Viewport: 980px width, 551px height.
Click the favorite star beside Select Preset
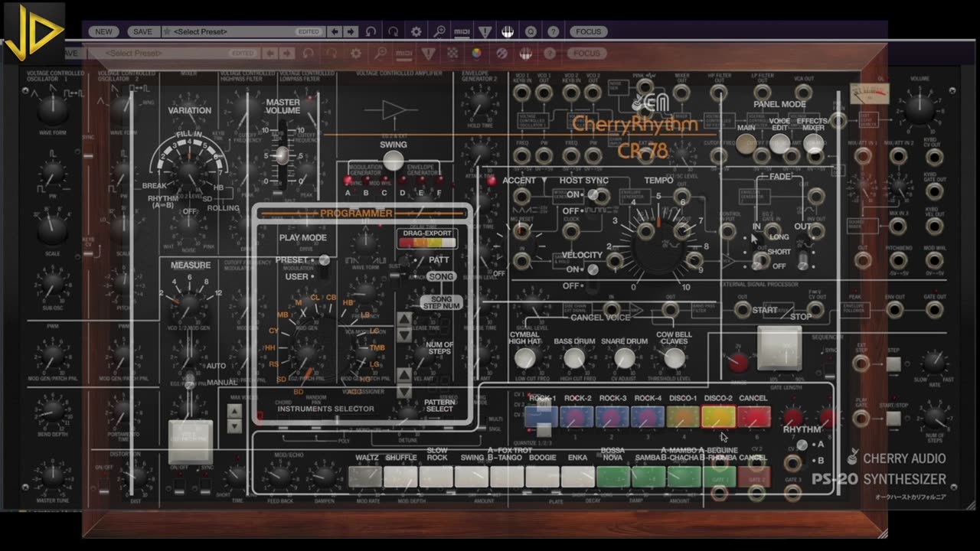click(166, 31)
